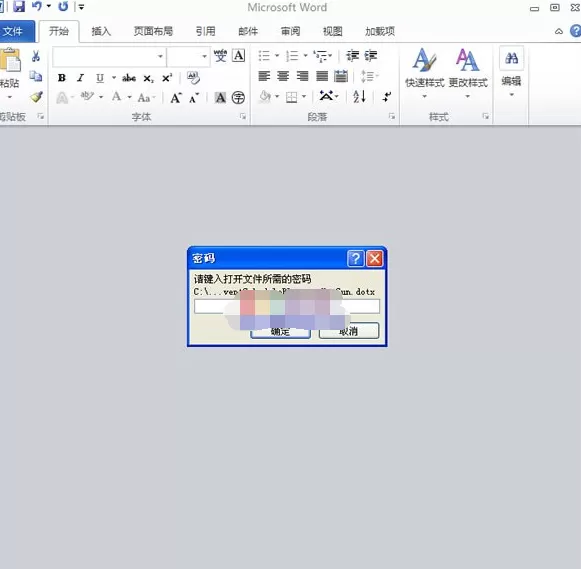Click the 取消 button in password dialog
Viewport: 581px width, 569px height.
coord(349,331)
